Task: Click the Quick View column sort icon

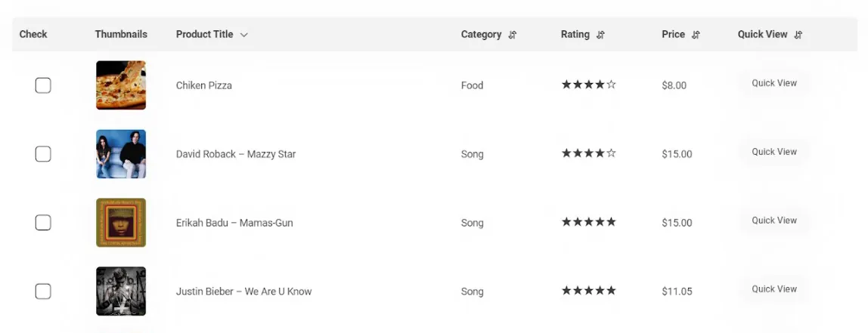Action: click(798, 35)
